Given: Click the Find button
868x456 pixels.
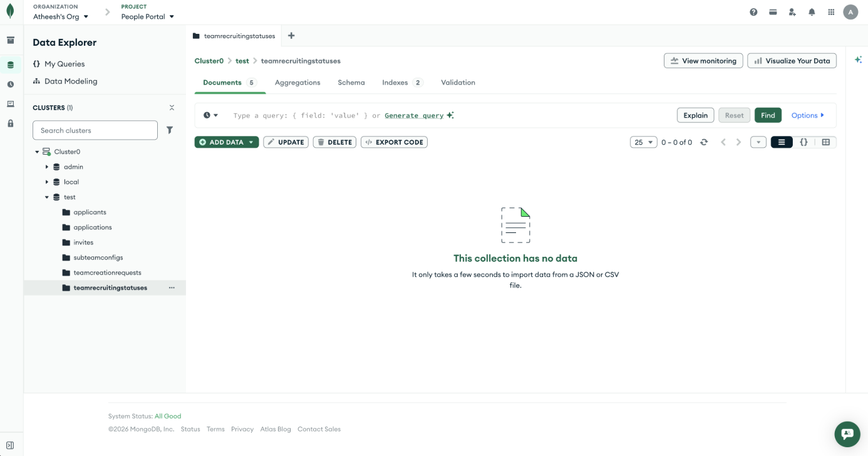Looking at the screenshot, I should tap(768, 115).
